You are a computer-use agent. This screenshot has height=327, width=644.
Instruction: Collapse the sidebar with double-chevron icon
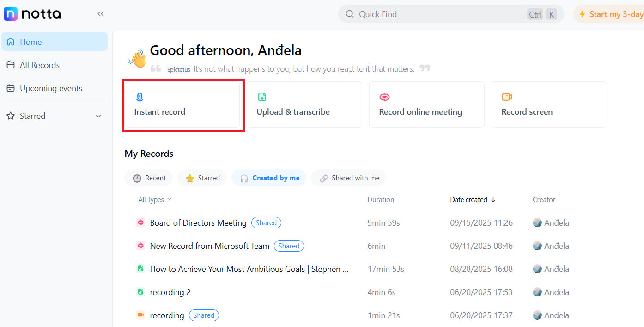101,14
